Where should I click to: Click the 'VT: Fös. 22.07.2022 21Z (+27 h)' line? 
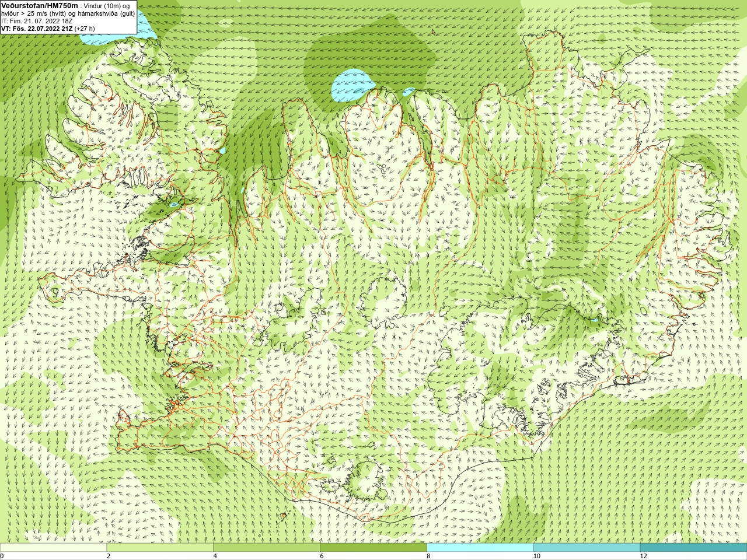point(48,29)
